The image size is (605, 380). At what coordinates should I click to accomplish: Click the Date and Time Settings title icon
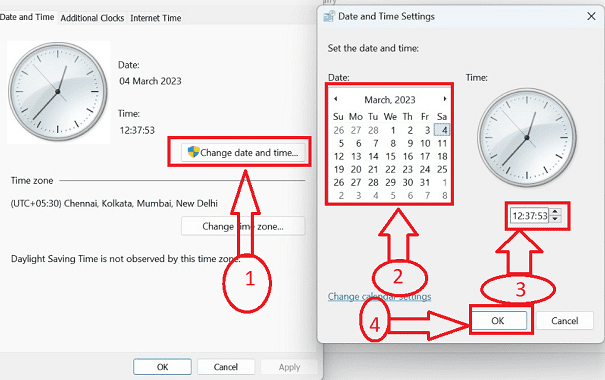pyautogui.click(x=329, y=16)
